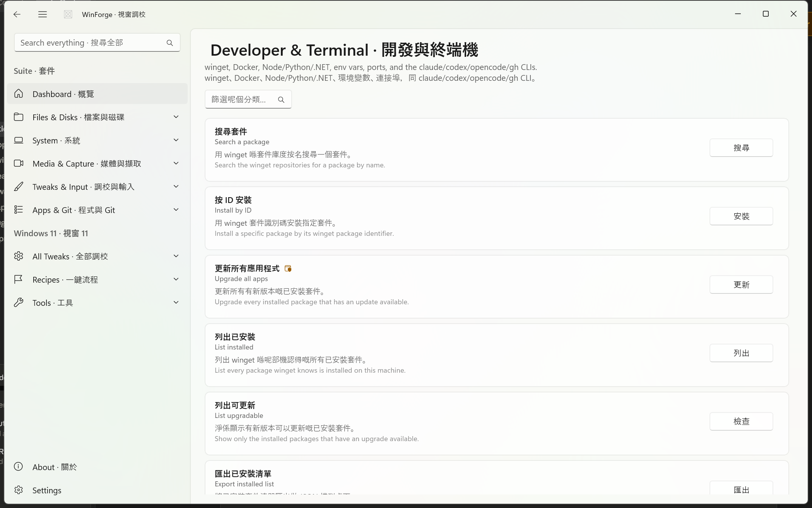Click the category filter magnifier icon
The width and height of the screenshot is (812, 508).
[281, 100]
